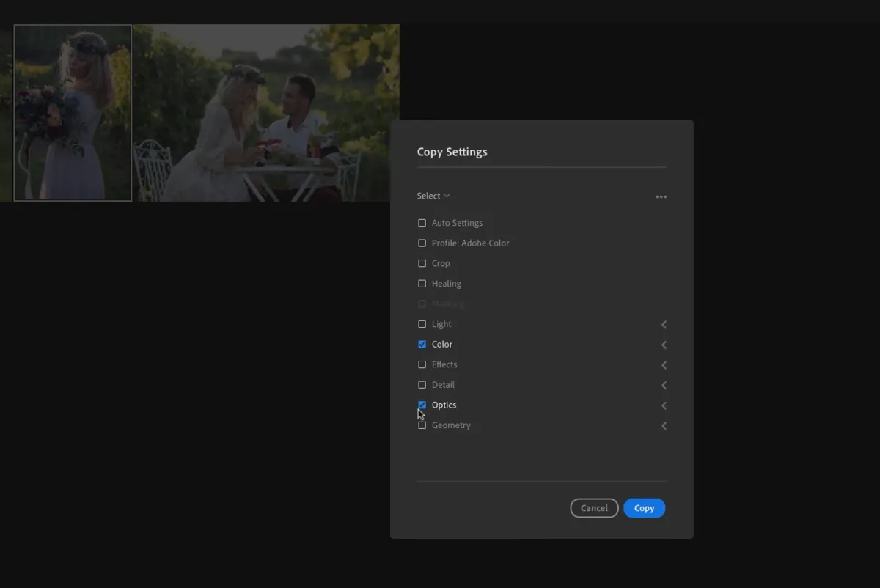This screenshot has height=588, width=880.
Task: Expand the Light settings group
Action: click(x=664, y=324)
